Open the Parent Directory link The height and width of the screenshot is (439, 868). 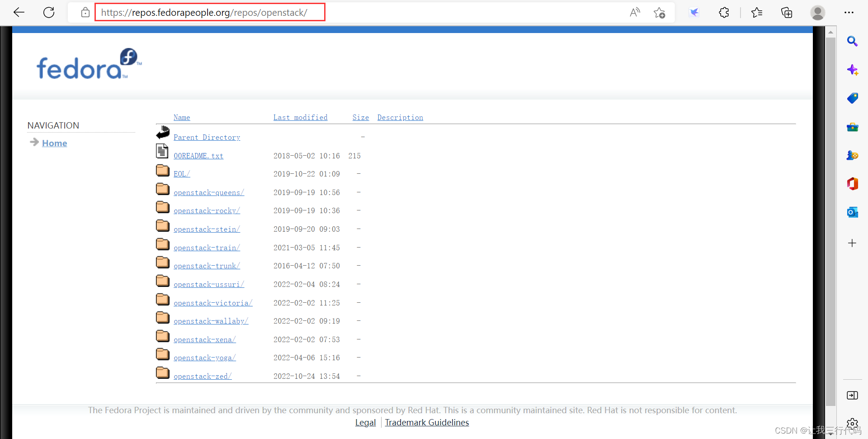(207, 138)
